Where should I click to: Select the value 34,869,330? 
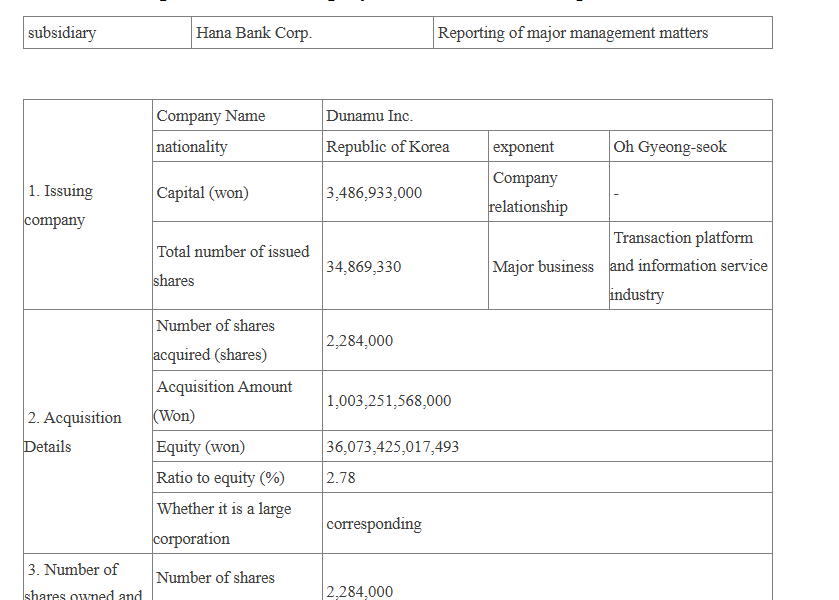point(364,267)
